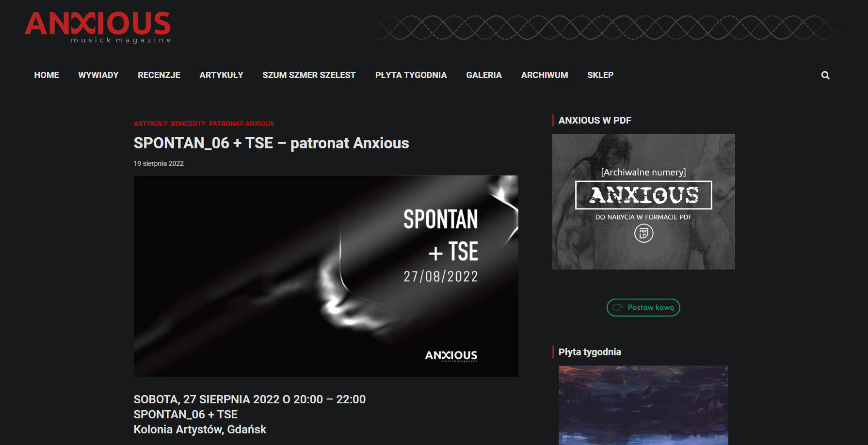The width and height of the screenshot is (868, 445).
Task: Select ARTYKUŁY from the top menu
Action: [x=221, y=75]
